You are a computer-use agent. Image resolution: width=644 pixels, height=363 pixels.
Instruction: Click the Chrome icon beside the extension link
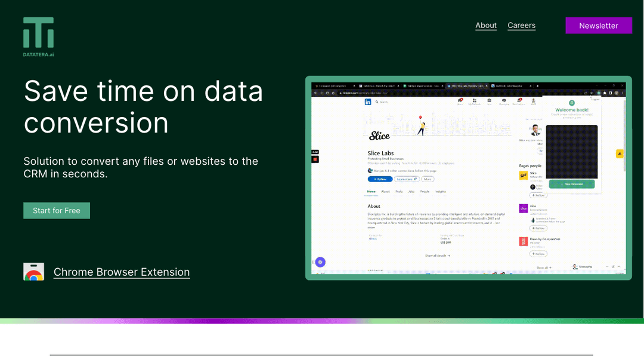(34, 272)
